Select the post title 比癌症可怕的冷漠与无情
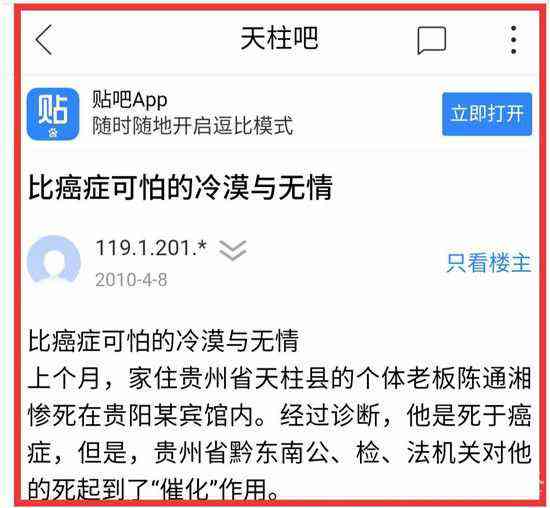This screenshot has height=508, width=550. coord(180,187)
